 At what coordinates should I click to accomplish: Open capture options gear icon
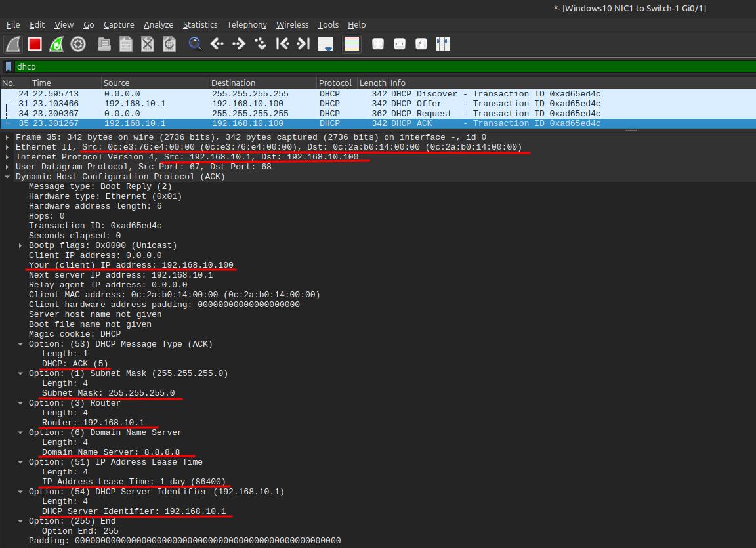(78, 44)
